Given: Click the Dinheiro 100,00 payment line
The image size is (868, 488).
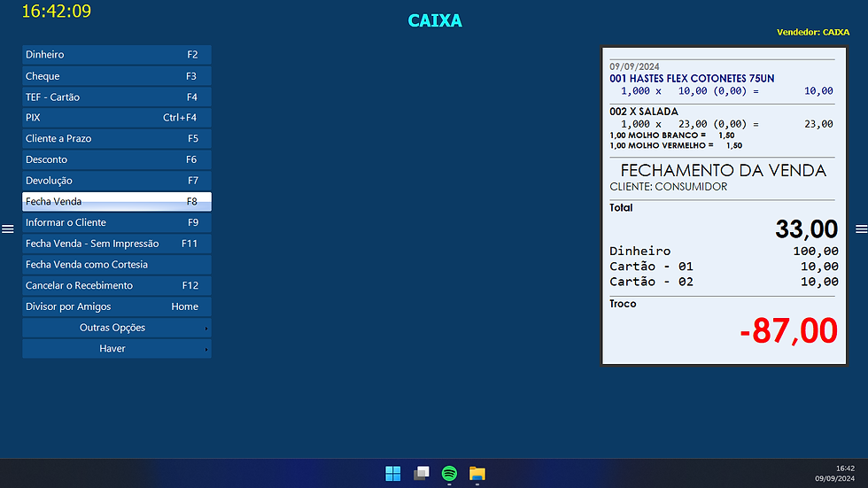Looking at the screenshot, I should [724, 252].
